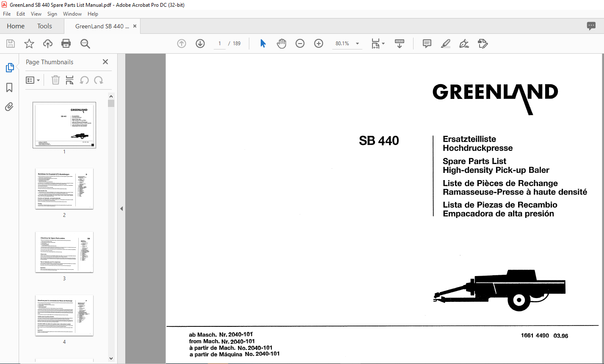Go to next page arrow
This screenshot has width=604, height=364.
pos(200,44)
